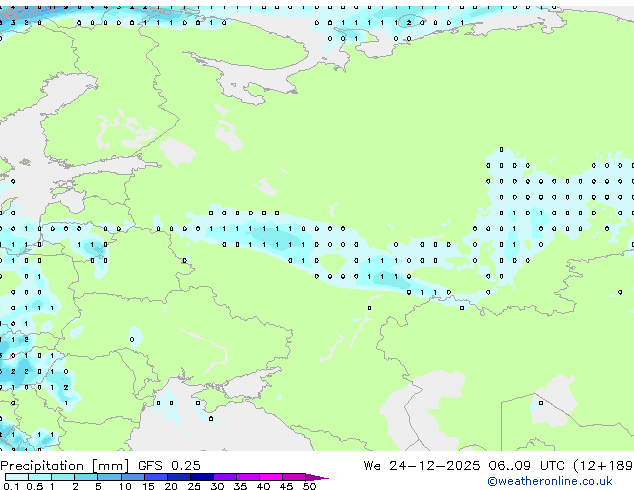Click the lightest 0.1 mm legend swatch
Viewport: 634px width, 490px height.
tap(17, 477)
